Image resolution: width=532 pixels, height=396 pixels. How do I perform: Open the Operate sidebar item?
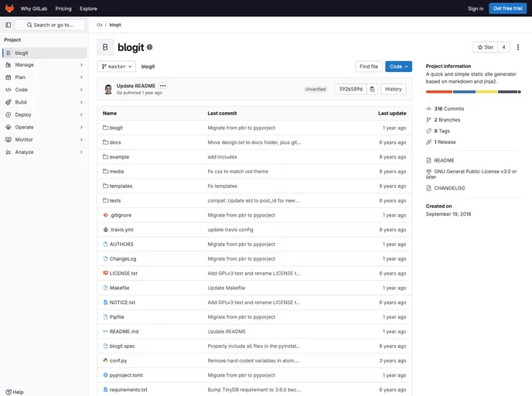44,127
